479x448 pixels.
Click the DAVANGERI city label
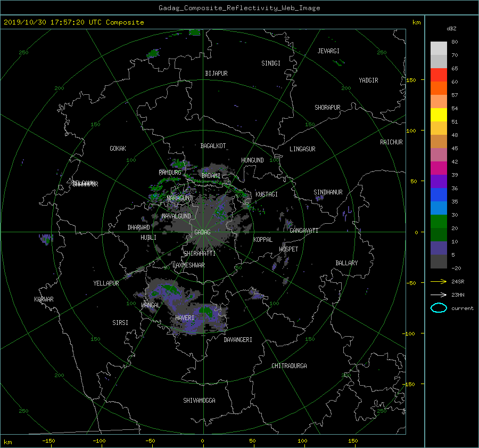click(238, 340)
